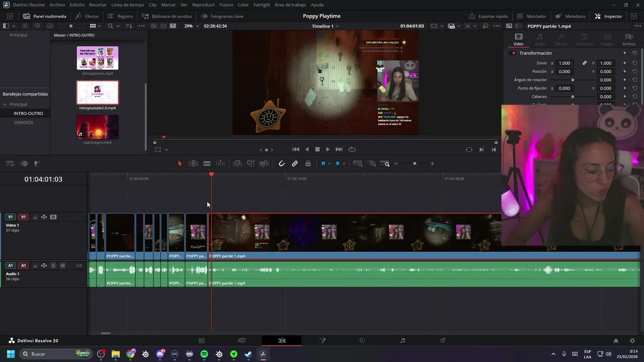Toggle auto track selector on Video 1

(44, 217)
